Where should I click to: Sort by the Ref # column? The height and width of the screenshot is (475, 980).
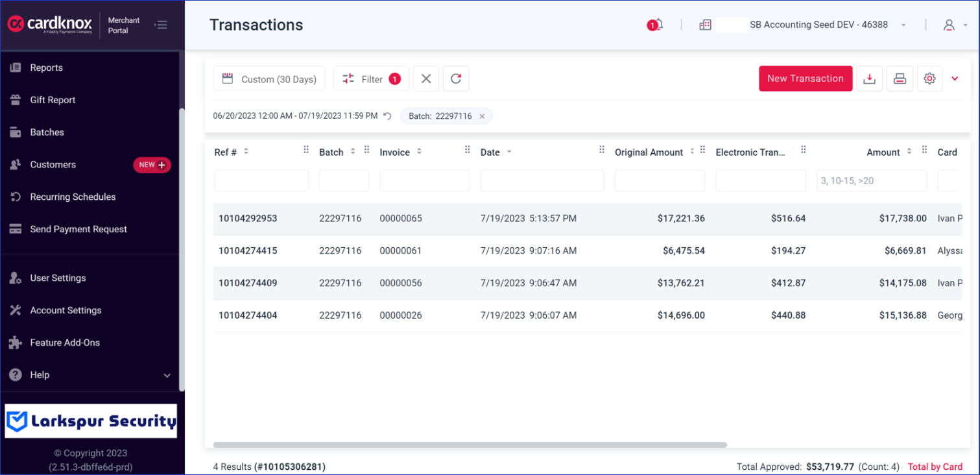point(246,151)
